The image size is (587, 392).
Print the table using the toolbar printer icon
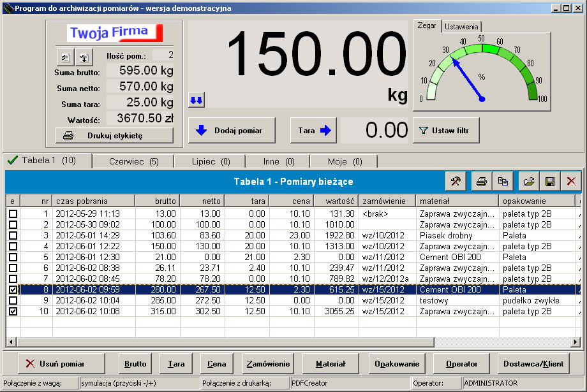tap(482, 182)
